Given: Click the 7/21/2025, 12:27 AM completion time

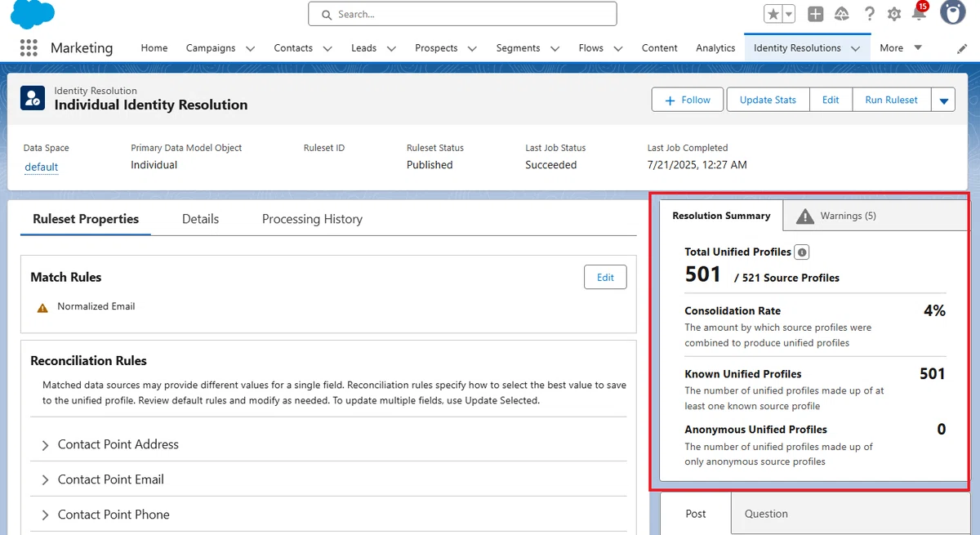Looking at the screenshot, I should (x=697, y=165).
